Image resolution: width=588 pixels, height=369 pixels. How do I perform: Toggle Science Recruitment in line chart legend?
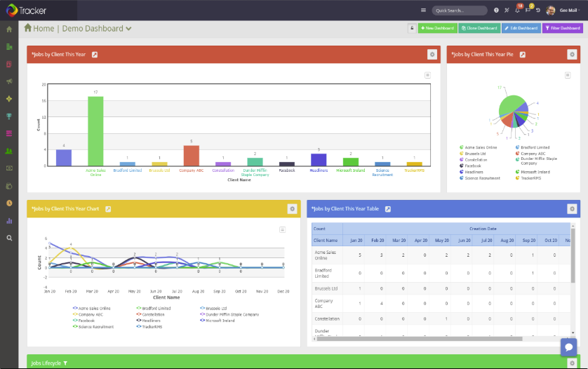(x=93, y=327)
